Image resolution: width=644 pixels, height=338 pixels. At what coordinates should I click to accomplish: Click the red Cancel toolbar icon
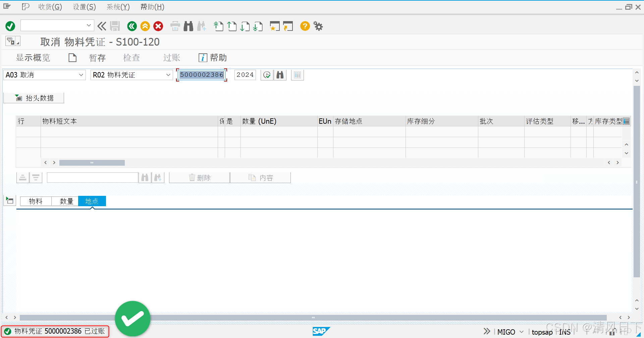158,26
